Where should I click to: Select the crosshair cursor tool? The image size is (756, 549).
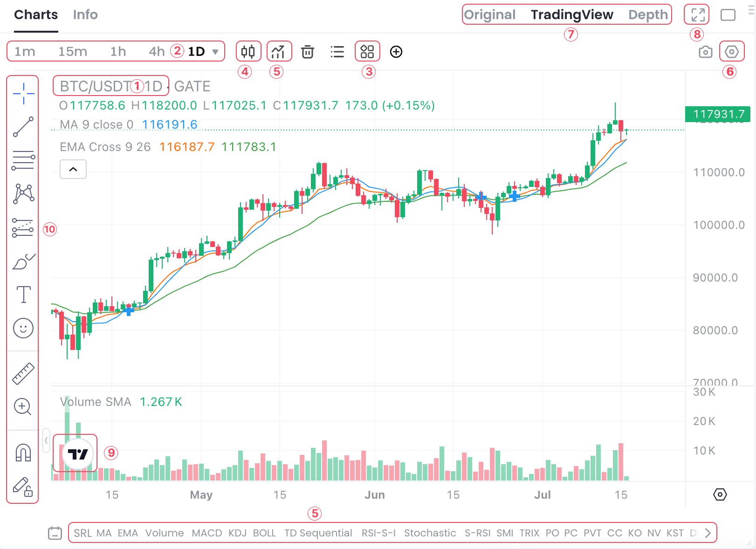(x=23, y=94)
